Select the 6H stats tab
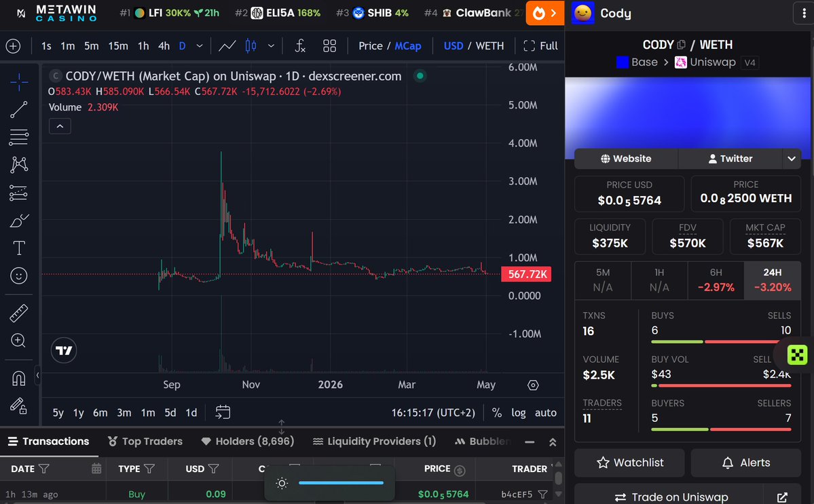Screen dimensions: 814x504 pyautogui.click(x=716, y=281)
